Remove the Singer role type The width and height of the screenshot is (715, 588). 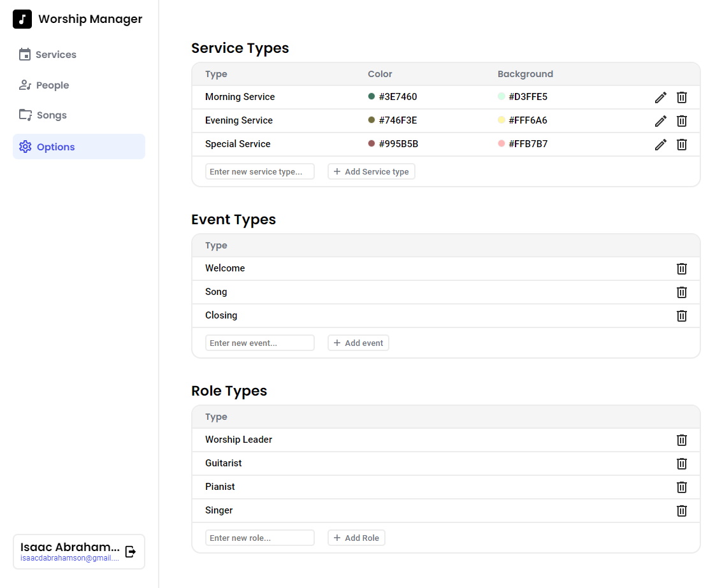click(x=681, y=510)
